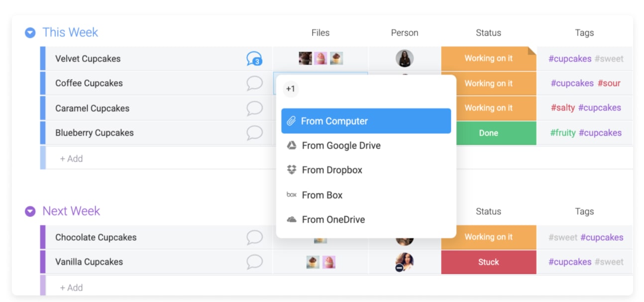Choose From Box in the upload menu
The width and height of the screenshot is (644, 302).
point(322,195)
